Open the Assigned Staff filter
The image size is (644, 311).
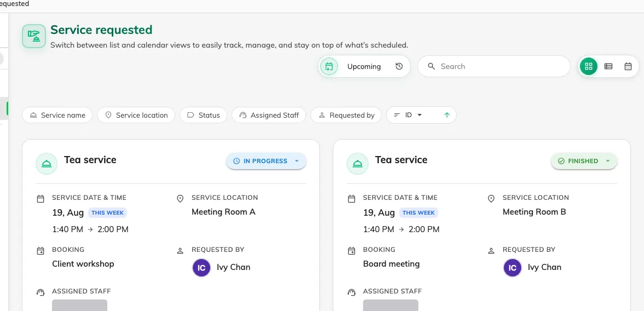268,115
